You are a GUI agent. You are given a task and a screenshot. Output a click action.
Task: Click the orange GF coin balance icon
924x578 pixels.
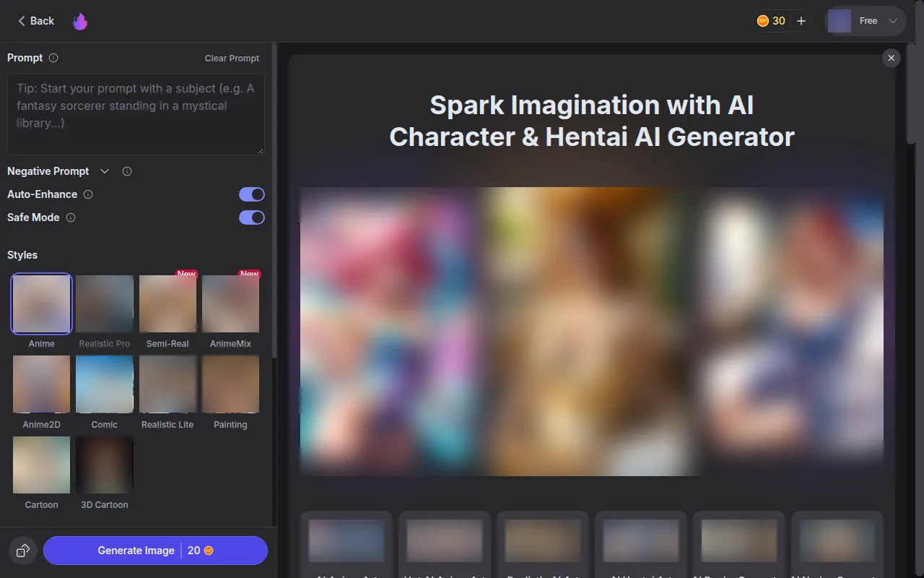(762, 21)
